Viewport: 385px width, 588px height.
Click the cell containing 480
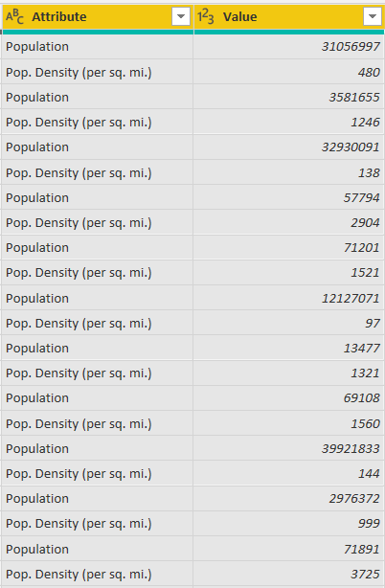click(x=289, y=72)
